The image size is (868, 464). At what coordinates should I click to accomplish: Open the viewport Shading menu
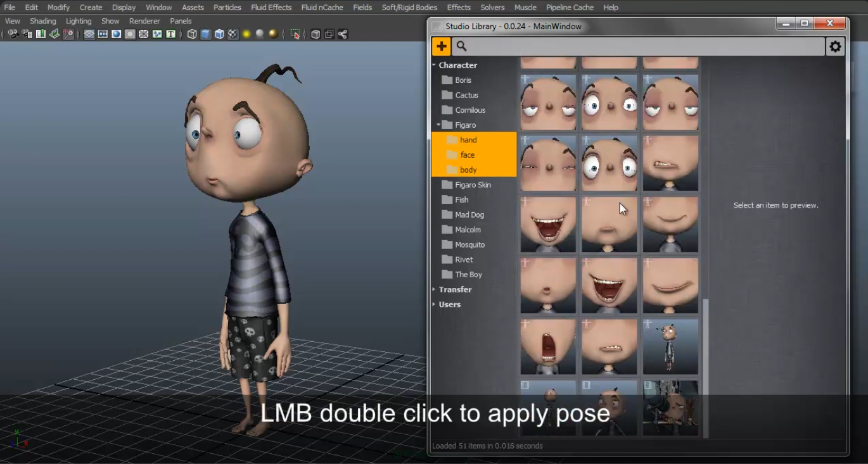(42, 21)
